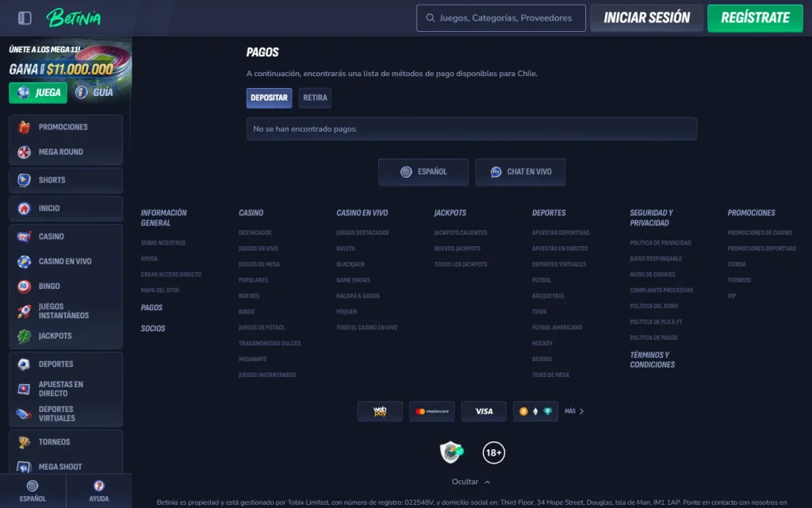Open Chat en Vivo button
Viewport: 812px width, 508px height.
pos(520,172)
